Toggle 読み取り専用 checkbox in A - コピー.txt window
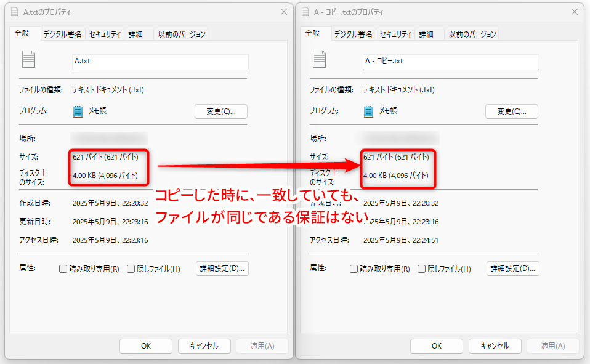590x364 pixels. tap(354, 269)
